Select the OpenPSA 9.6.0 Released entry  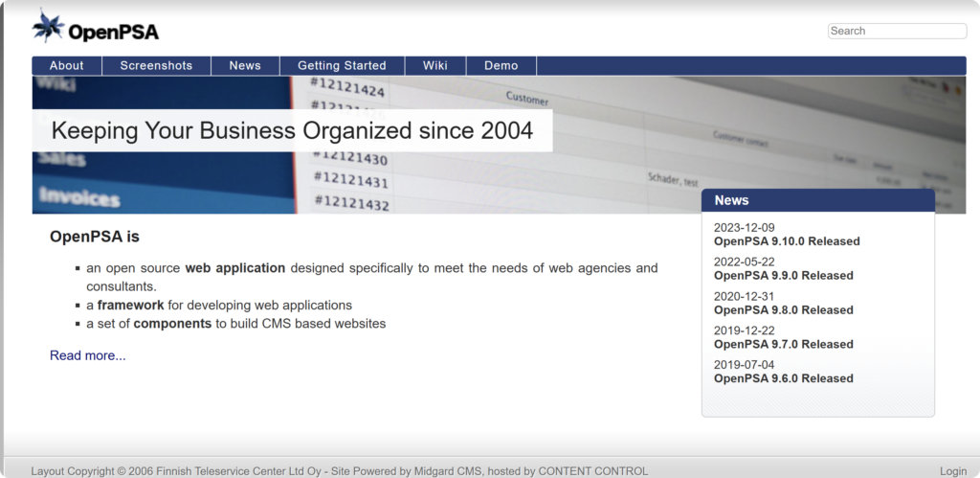coord(783,379)
